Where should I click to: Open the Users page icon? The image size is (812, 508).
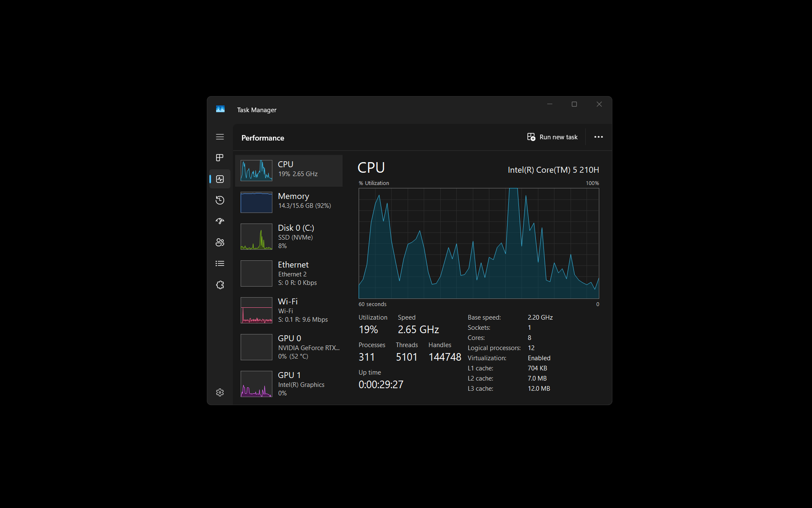220,242
